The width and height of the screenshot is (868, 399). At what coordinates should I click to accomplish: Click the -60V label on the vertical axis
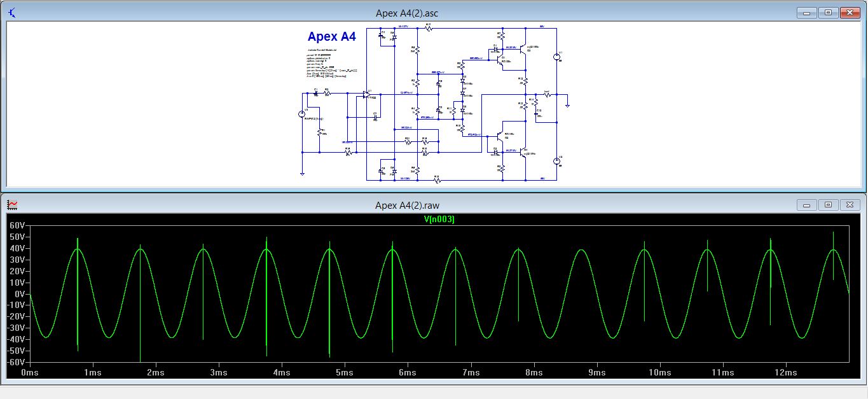15,361
